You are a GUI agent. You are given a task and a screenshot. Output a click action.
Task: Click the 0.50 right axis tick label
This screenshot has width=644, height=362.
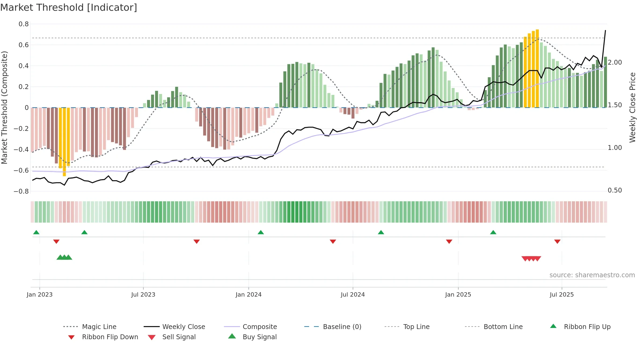(x=615, y=190)
